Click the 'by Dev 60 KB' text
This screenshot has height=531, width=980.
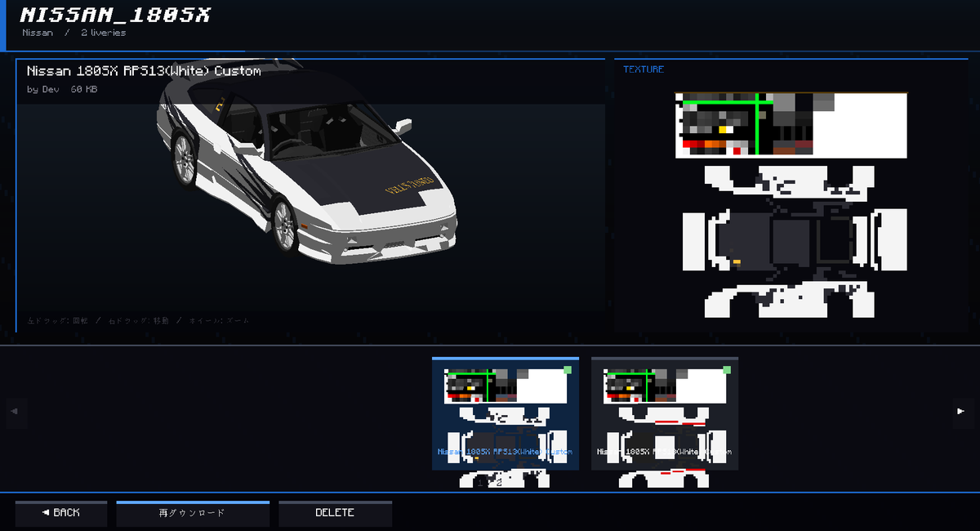click(x=62, y=89)
